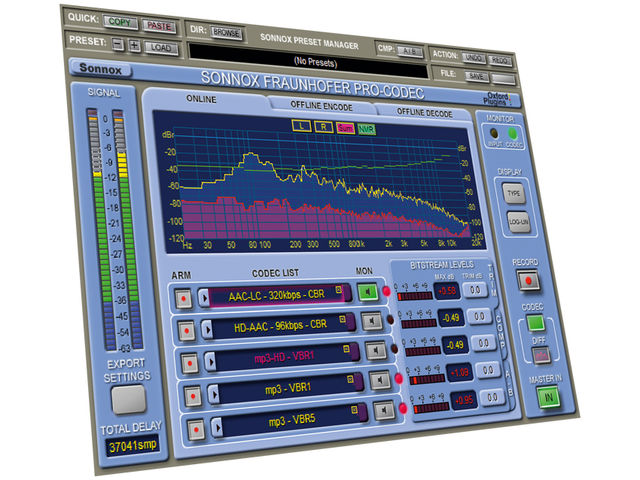The width and height of the screenshot is (640, 480).
Task: Click the LOG-LIN display button
Action: click(x=518, y=222)
